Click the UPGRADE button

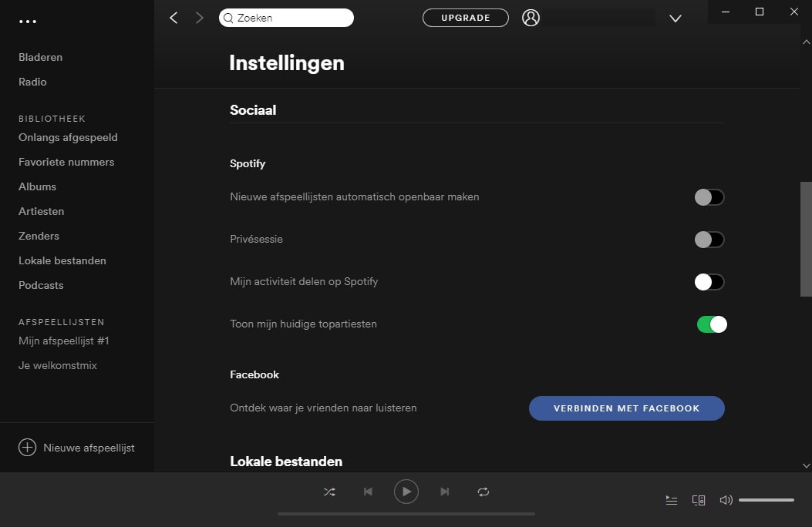point(465,17)
